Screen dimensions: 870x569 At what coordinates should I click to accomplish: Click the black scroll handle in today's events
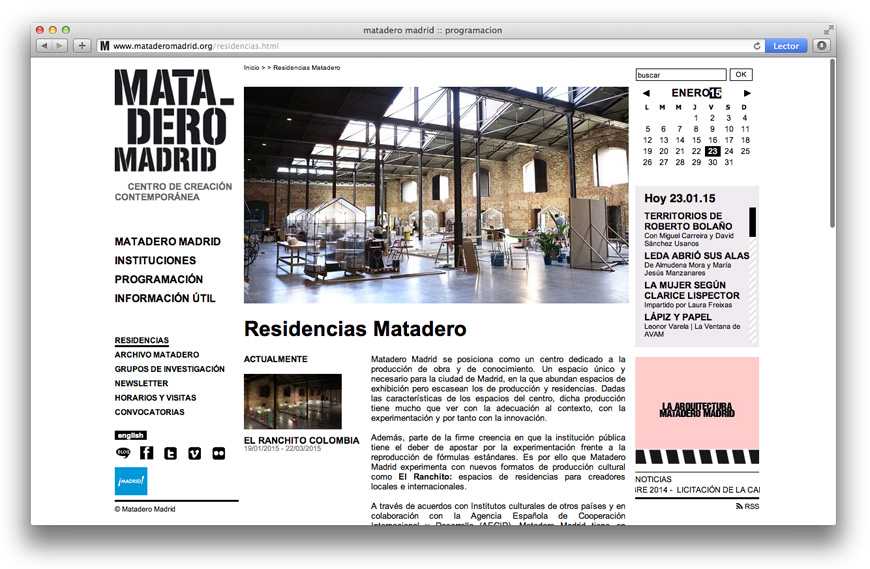(752, 222)
